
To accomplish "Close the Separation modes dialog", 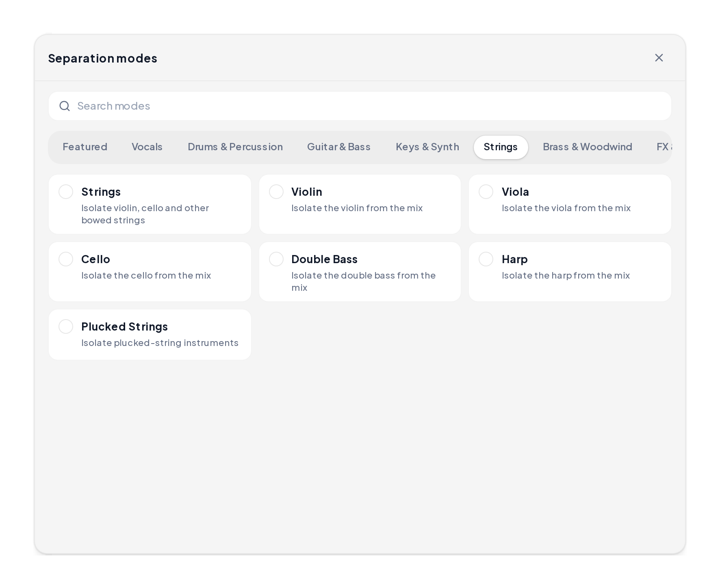I will pyautogui.click(x=659, y=58).
